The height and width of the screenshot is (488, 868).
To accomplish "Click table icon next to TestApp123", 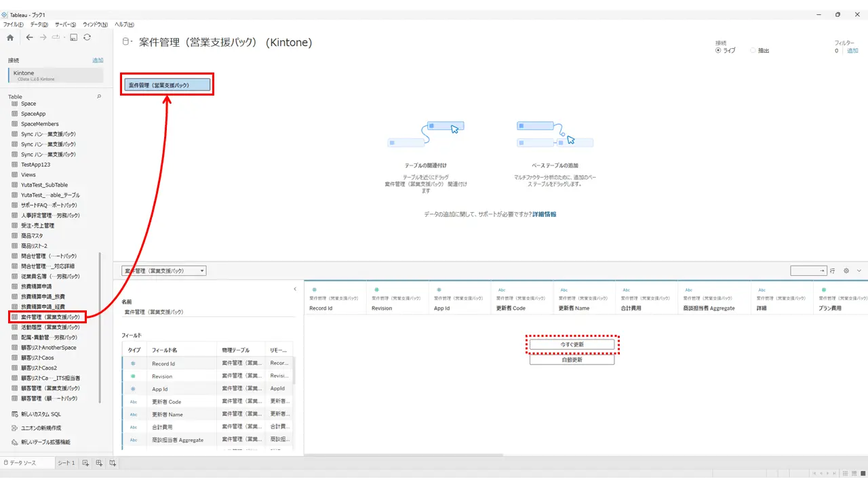I will pyautogui.click(x=15, y=165).
